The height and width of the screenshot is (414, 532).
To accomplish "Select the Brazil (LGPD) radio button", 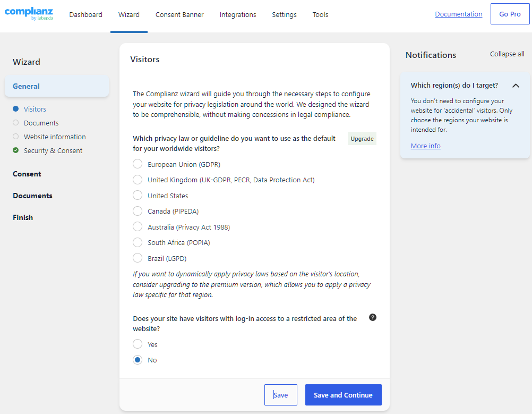I will tap(138, 258).
